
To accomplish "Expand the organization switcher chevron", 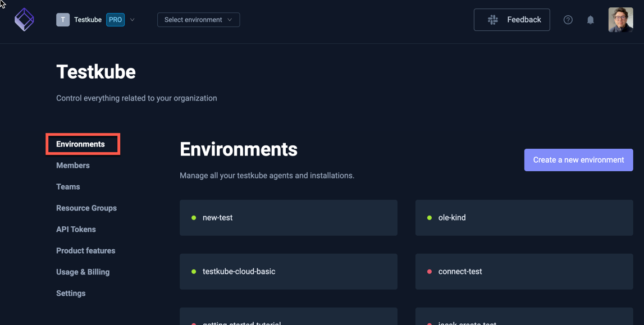I will (133, 20).
